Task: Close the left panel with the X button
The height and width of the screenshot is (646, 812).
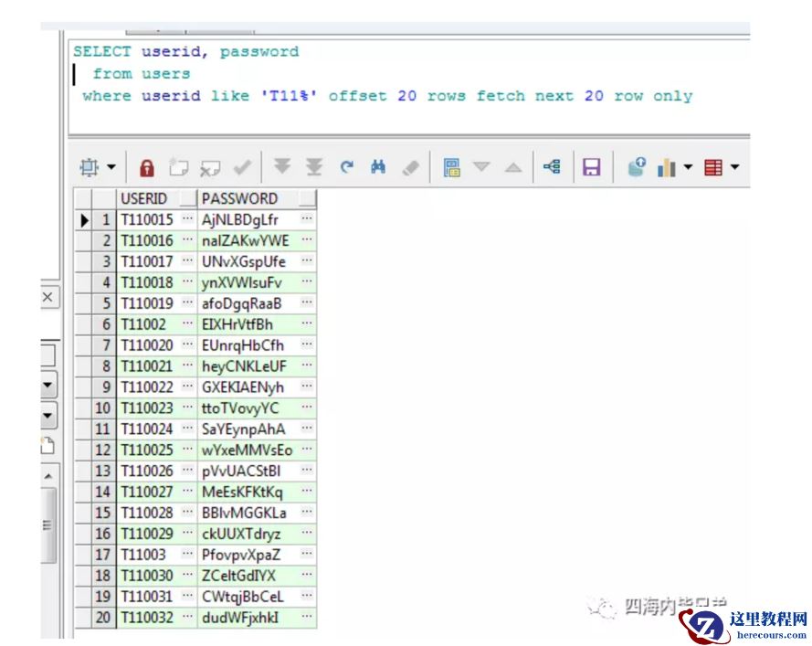Action: click(47, 297)
